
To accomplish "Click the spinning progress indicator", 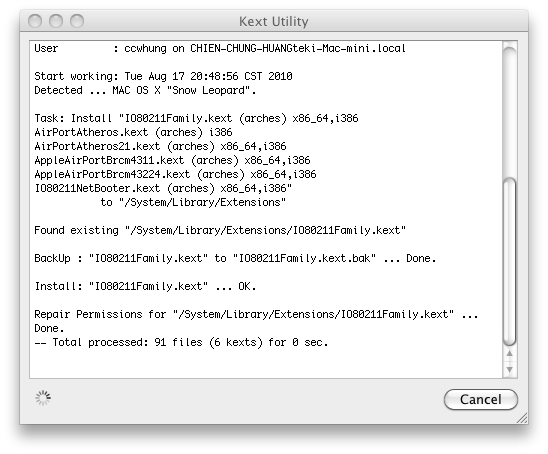I will click(43, 398).
